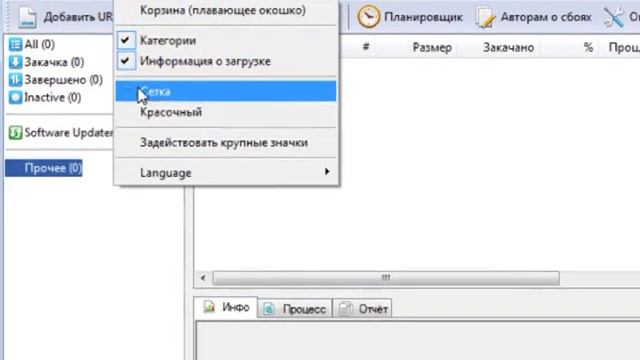The image size is (640, 360).
Task: Select the Завершено category icon
Action: (x=16, y=80)
